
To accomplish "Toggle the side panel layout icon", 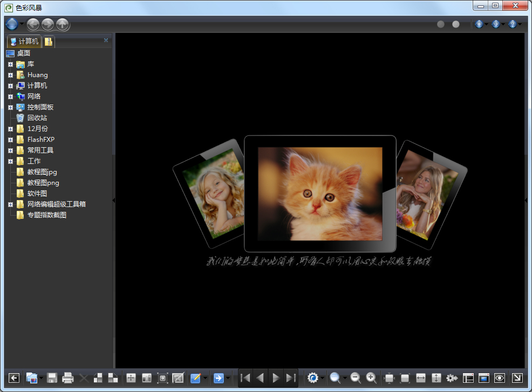I will [x=468, y=378].
